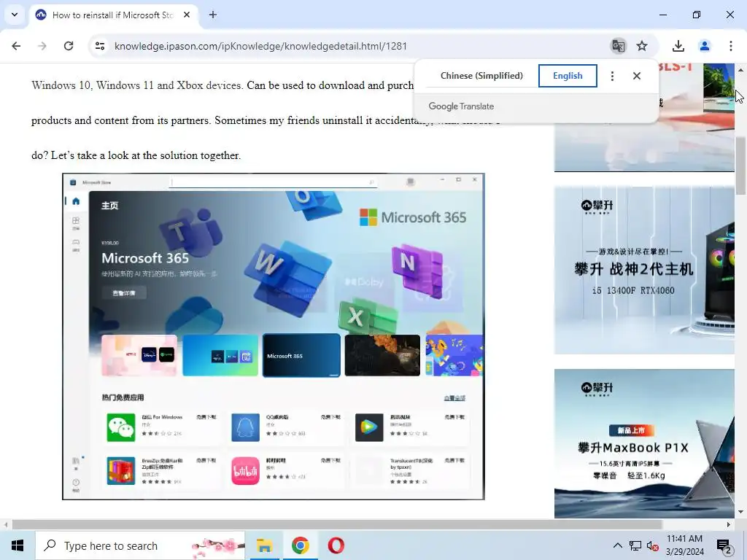This screenshot has height=560, width=747.
Task: Open a new tab with the plus button
Action: click(213, 15)
